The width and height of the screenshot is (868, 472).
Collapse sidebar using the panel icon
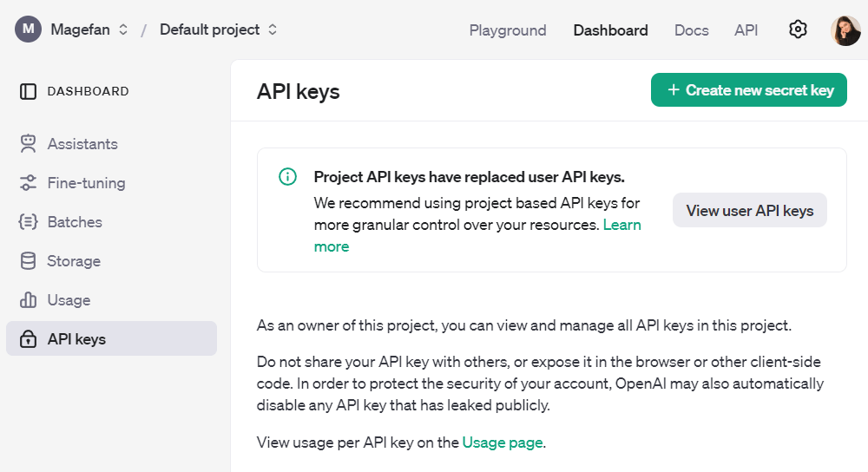coord(28,91)
